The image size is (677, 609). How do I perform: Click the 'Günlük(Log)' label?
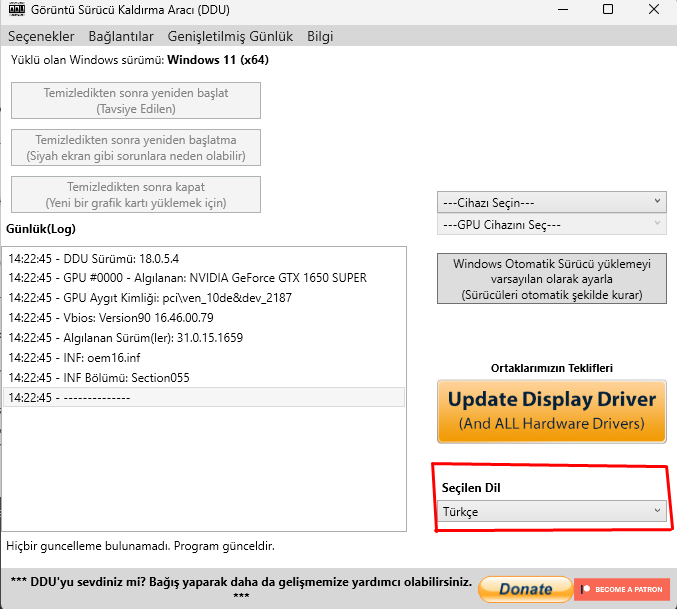[x=41, y=229]
